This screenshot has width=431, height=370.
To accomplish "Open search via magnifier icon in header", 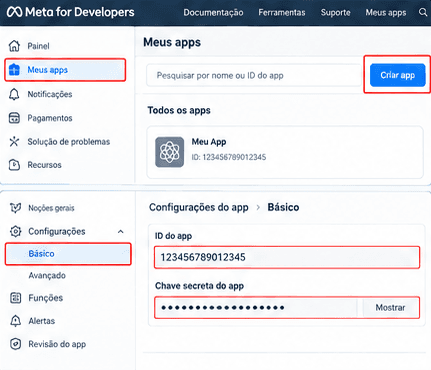I will pos(423,12).
